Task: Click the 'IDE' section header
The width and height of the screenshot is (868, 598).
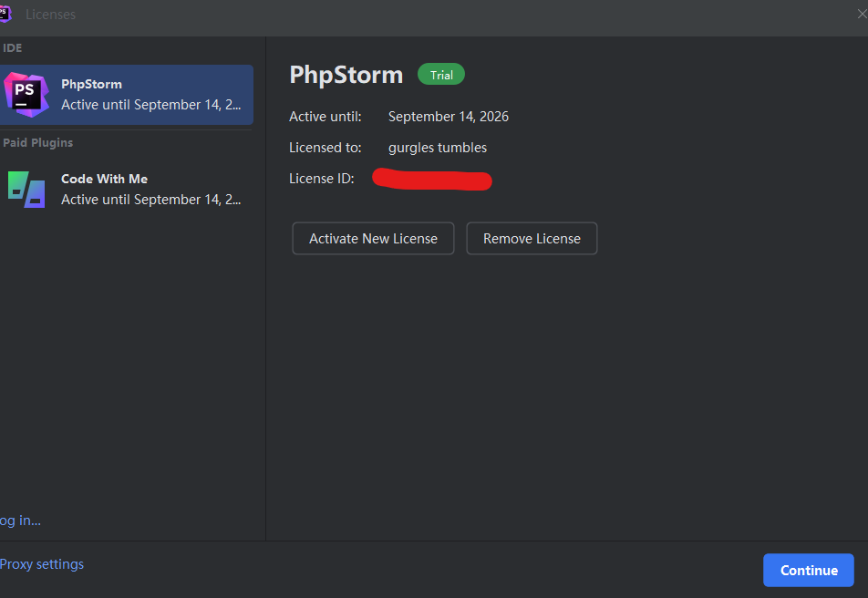Action: point(12,48)
